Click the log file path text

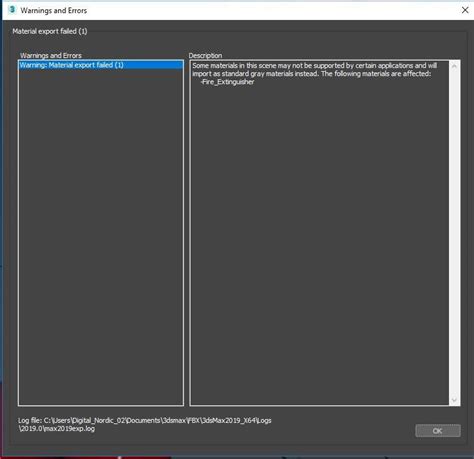145,424
